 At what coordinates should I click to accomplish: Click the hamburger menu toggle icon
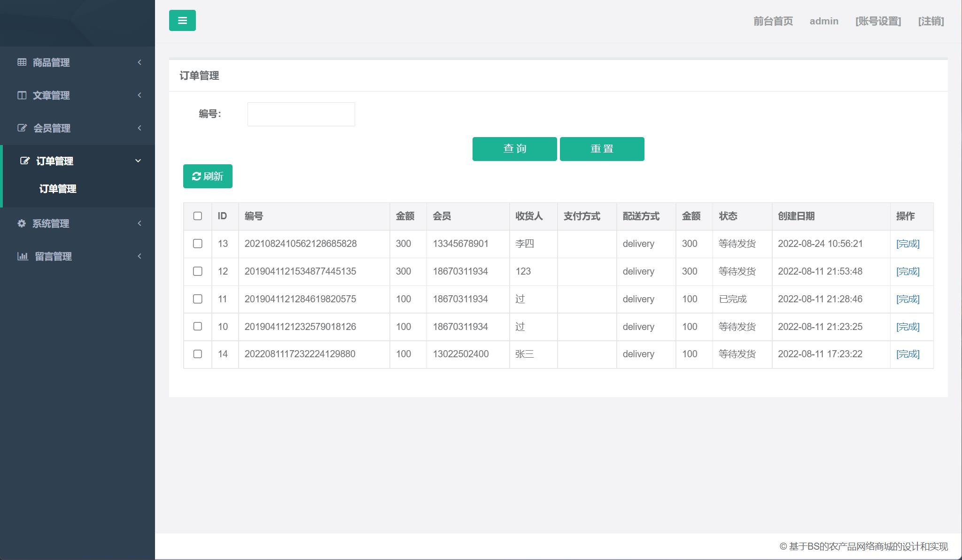click(x=182, y=21)
